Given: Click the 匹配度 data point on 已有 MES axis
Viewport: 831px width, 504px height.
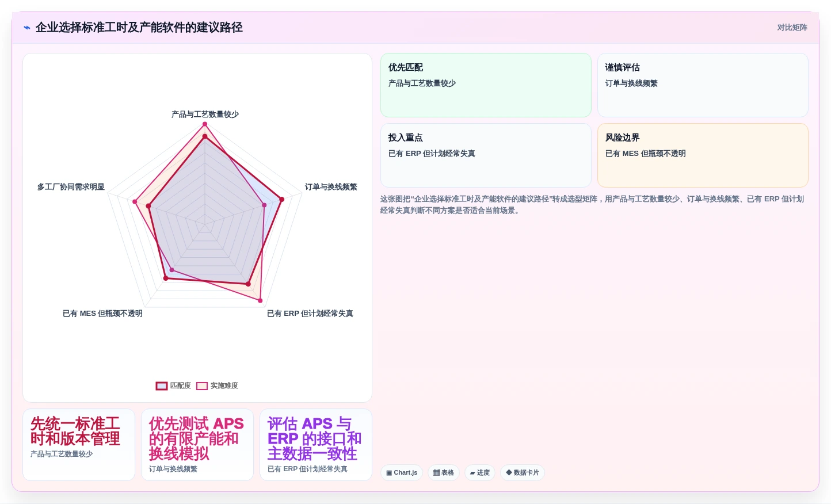Looking at the screenshot, I should 166,278.
